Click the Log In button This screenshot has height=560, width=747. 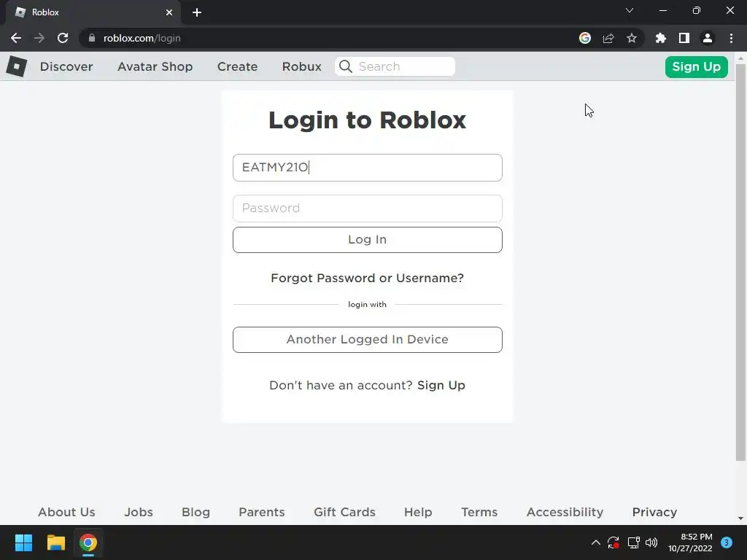pyautogui.click(x=368, y=239)
